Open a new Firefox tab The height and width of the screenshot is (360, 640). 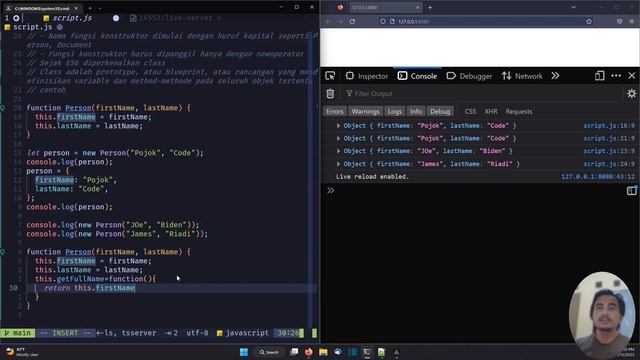(430, 7)
